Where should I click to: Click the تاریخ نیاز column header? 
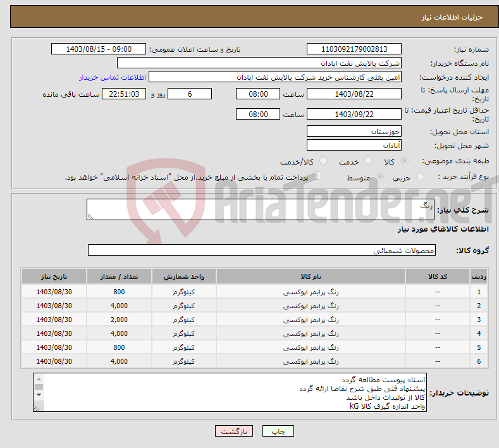54,277
